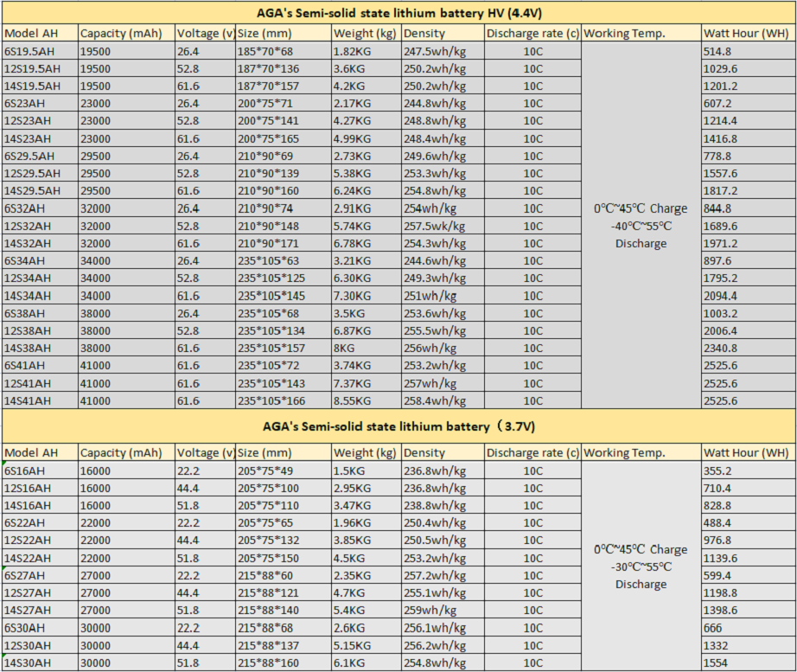Select model cell 14S22AH
797x672 pixels.
point(40,558)
